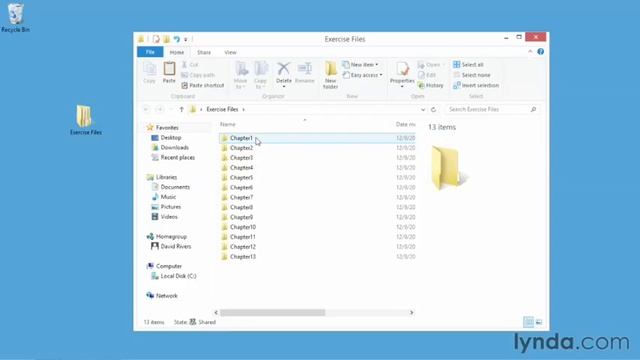The width and height of the screenshot is (640, 360).
Task: Click the chevron after Exercise Files breadcrumb
Action: coord(244,109)
